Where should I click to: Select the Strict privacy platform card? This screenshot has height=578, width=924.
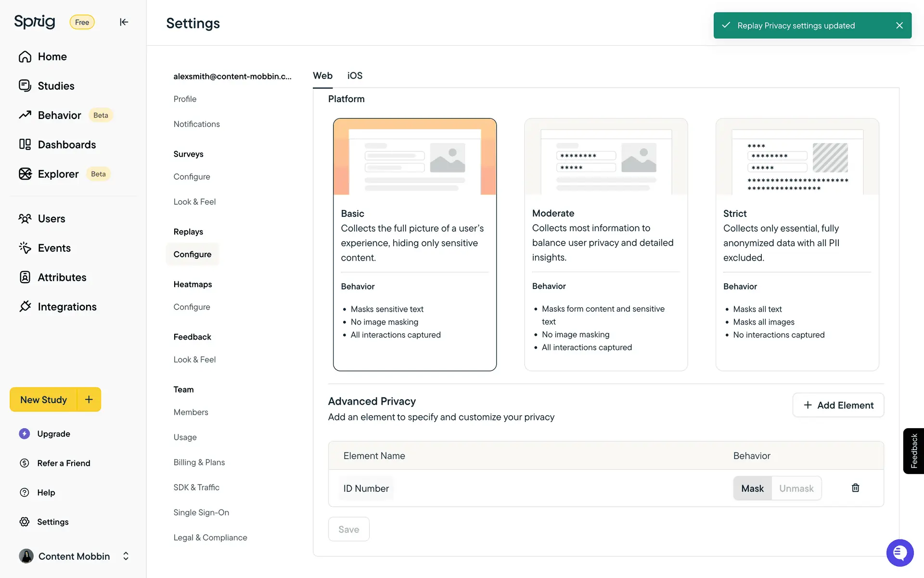tap(797, 244)
